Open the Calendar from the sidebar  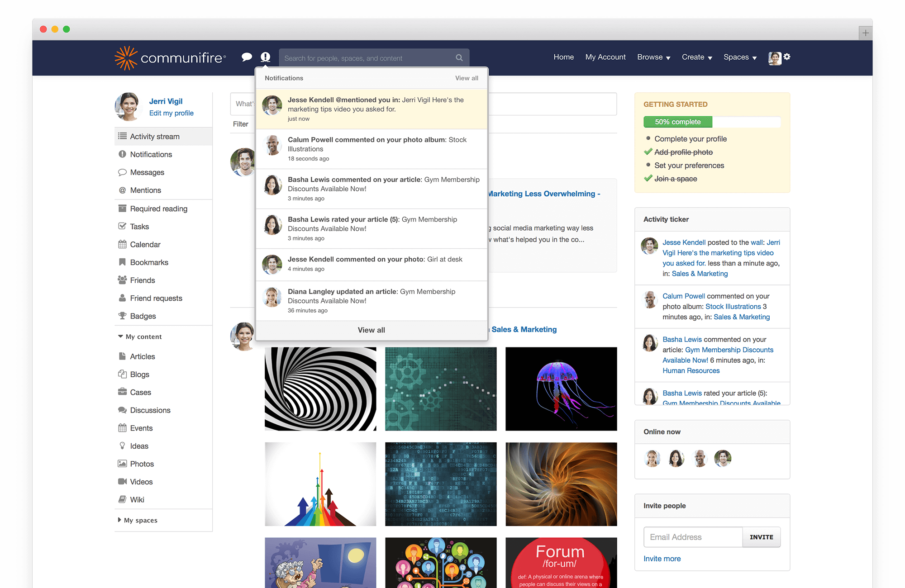point(122,244)
